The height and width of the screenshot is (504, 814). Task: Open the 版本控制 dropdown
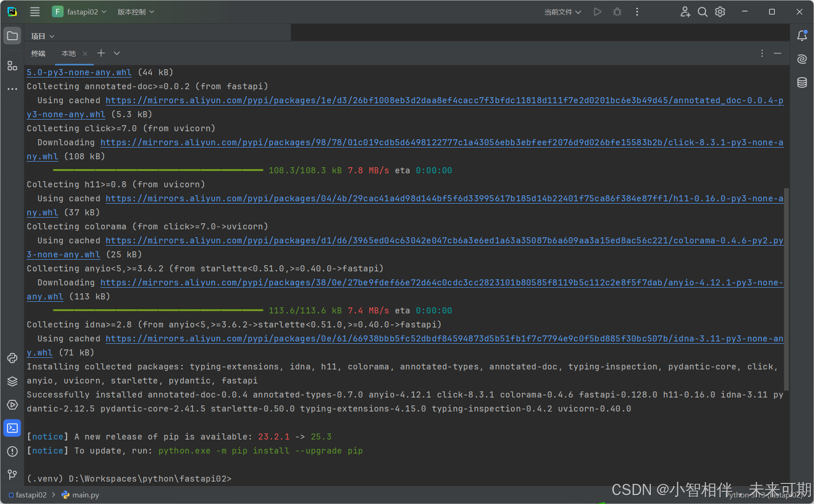(136, 12)
